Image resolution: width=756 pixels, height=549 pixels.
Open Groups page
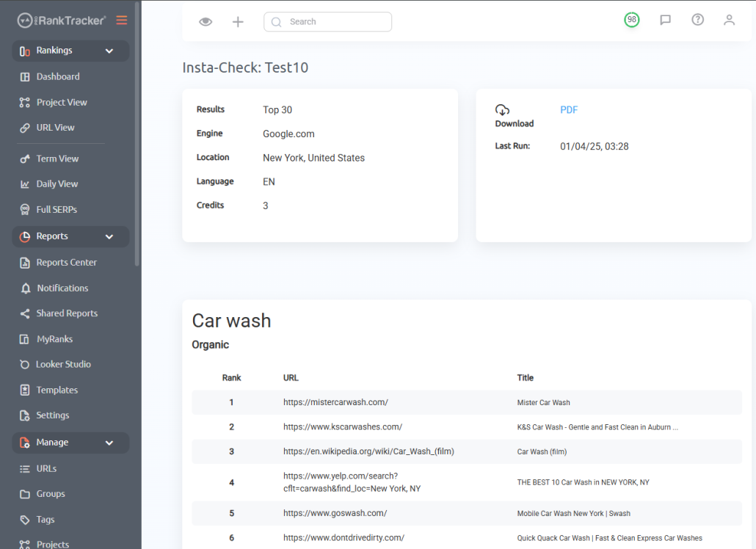(x=51, y=494)
